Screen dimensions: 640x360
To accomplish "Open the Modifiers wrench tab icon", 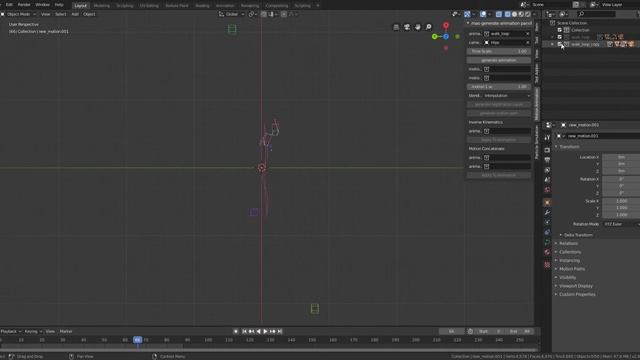I will click(547, 212).
